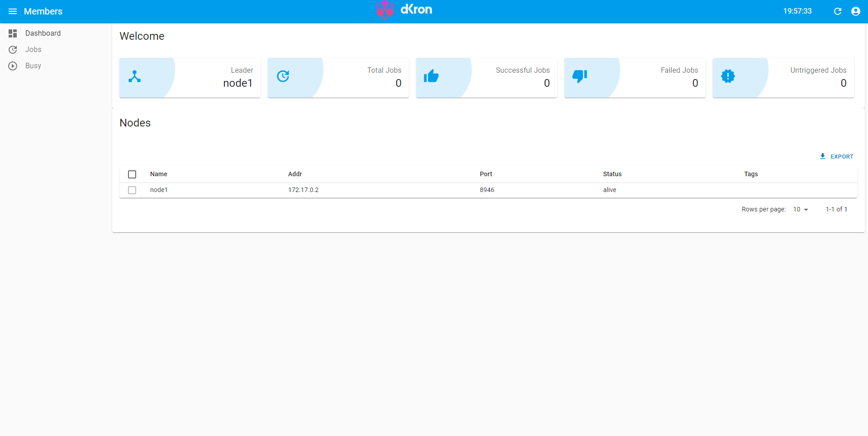Click the port 8946 cell
Viewport: 868px width, 436px height.
(x=487, y=190)
